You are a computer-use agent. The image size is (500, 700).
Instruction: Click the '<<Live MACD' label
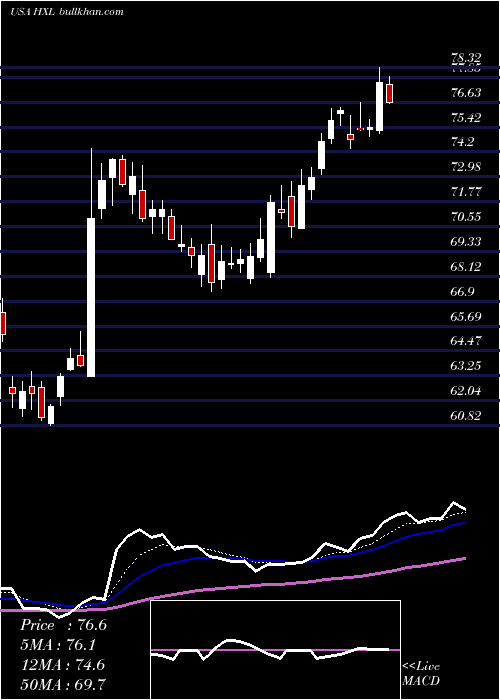pos(421,673)
